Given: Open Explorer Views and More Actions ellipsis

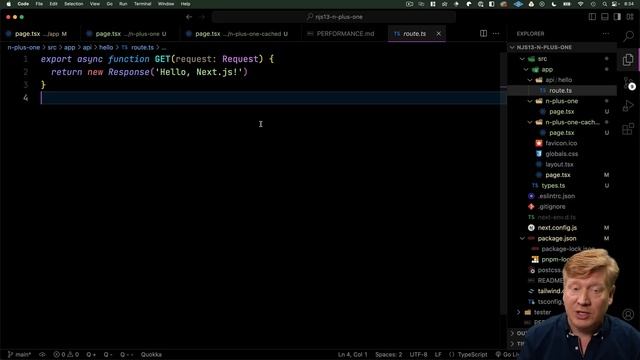Looking at the screenshot, I should [x=606, y=33].
